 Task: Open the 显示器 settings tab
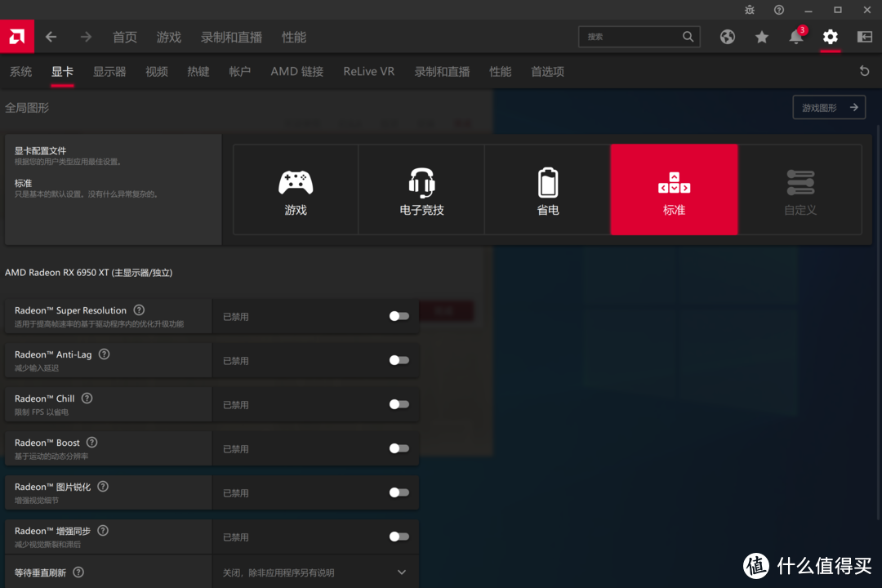point(109,71)
